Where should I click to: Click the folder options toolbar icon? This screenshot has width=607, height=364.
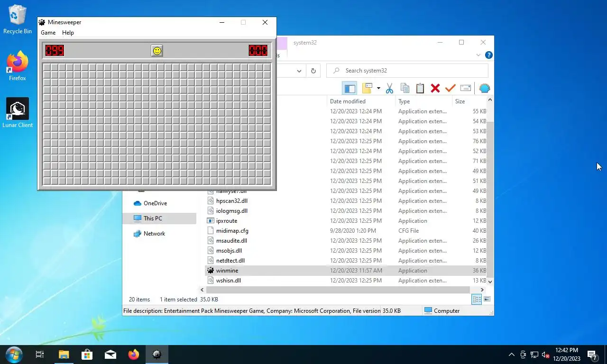click(367, 88)
